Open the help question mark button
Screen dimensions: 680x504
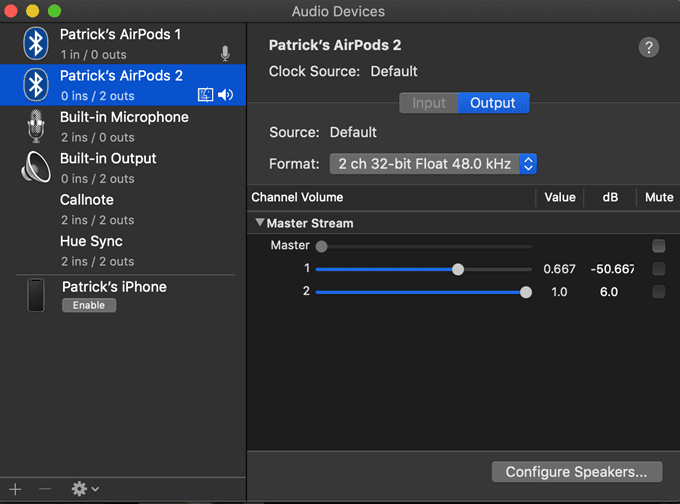pos(648,47)
